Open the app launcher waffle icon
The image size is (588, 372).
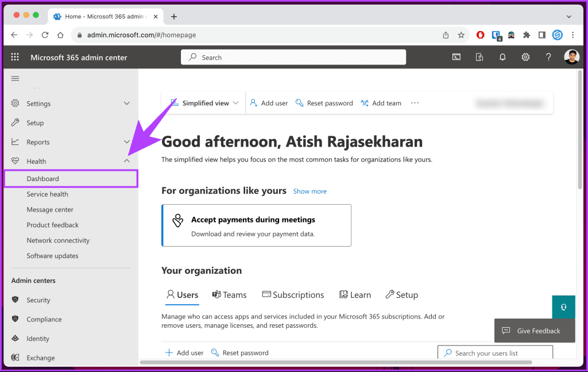(x=15, y=57)
